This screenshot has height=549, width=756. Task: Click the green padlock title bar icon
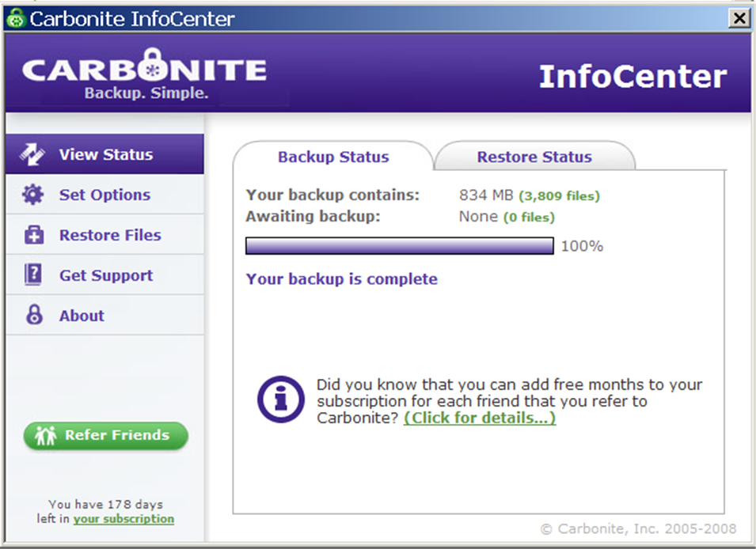tap(16, 18)
